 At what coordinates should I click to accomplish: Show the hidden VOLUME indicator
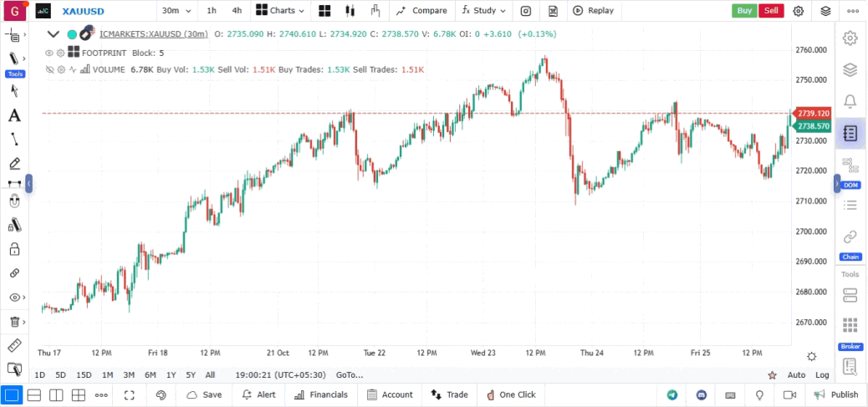point(49,69)
